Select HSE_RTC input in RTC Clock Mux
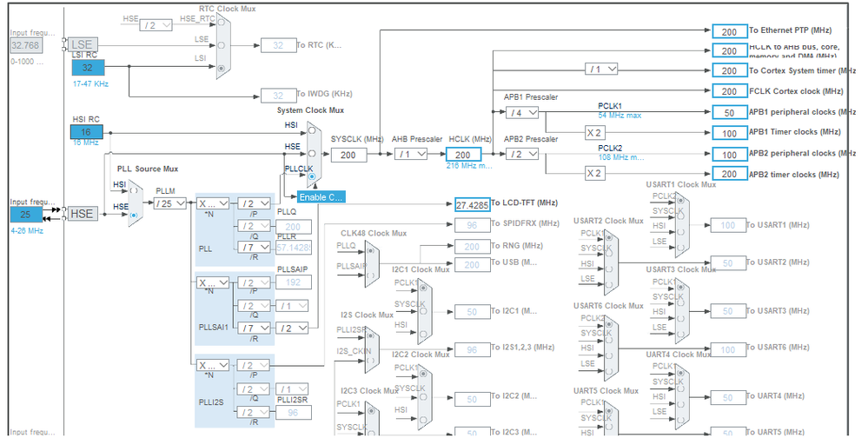 click(x=222, y=23)
